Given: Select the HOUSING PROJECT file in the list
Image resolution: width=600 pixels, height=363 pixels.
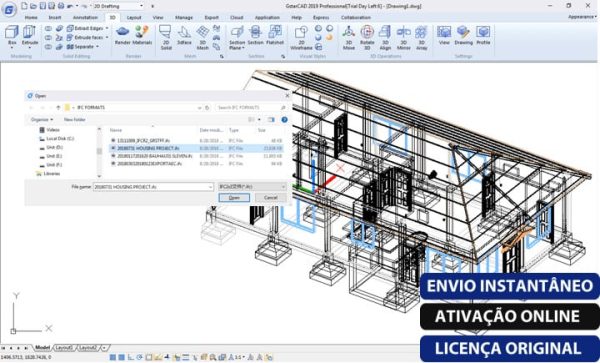Looking at the screenshot, I should (196, 148).
